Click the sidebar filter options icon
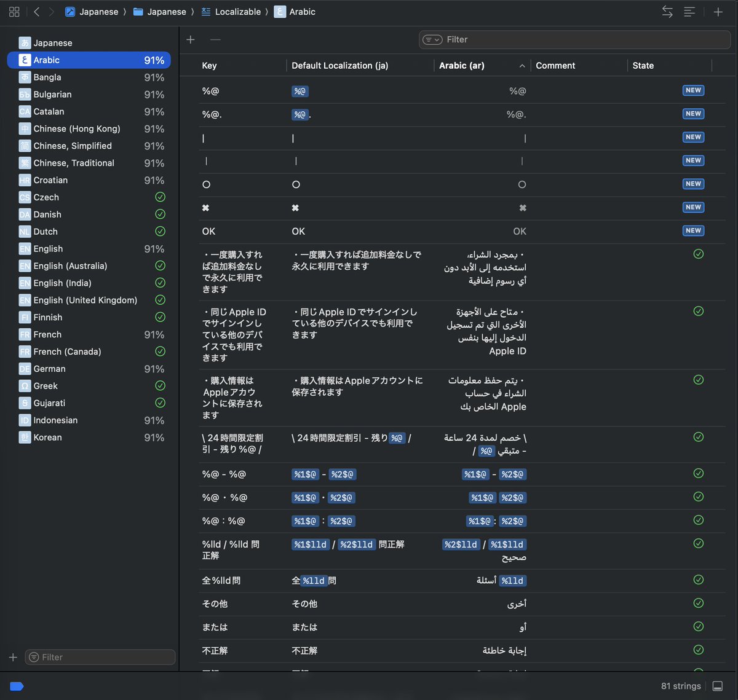Screen dimensions: 738x700 tap(34, 657)
